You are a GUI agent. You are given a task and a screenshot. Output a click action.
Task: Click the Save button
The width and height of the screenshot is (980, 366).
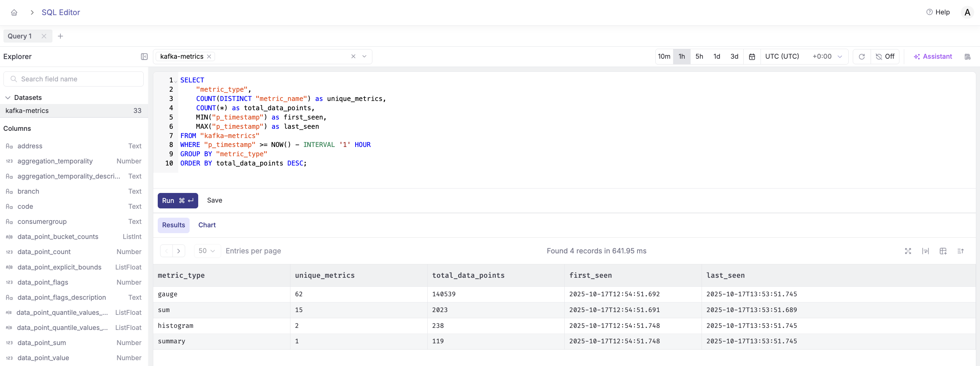coord(214,200)
